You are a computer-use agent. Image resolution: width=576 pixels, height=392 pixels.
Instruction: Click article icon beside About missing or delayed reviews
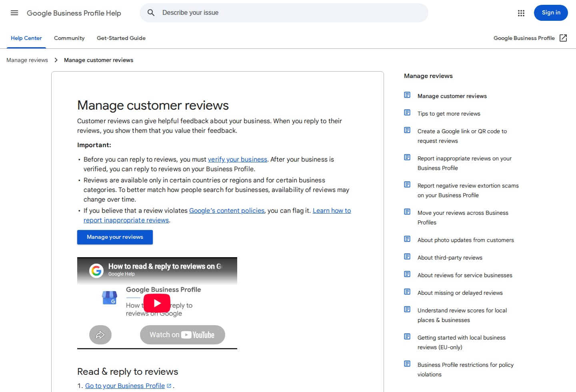pos(407,292)
